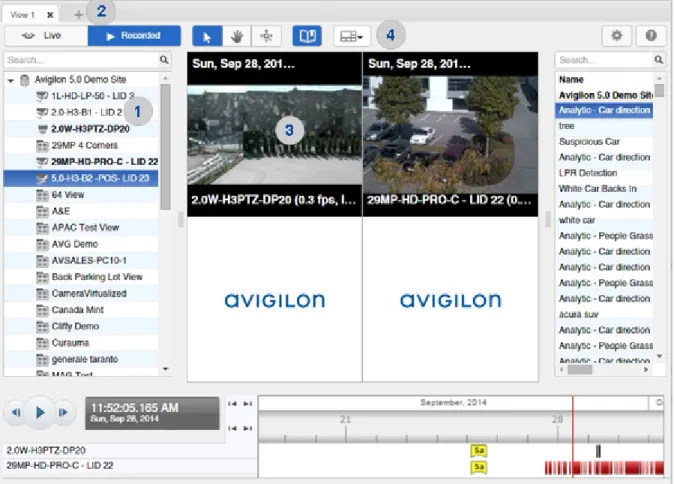Open the View 1 tab
Viewport: 674px width, 484px height.
(x=23, y=15)
